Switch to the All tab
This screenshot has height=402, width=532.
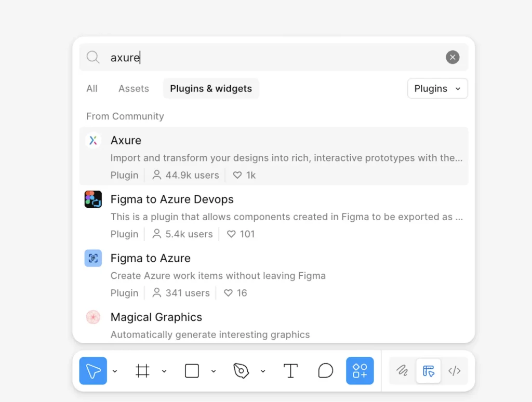tap(92, 89)
